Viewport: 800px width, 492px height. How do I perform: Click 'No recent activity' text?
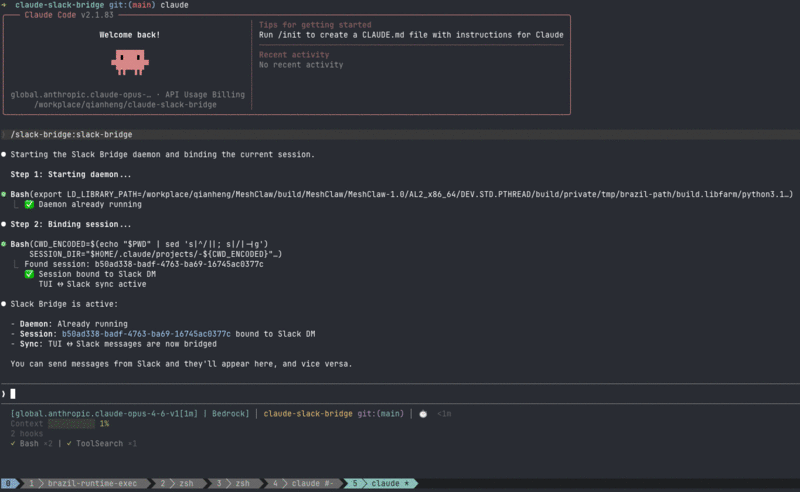301,65
